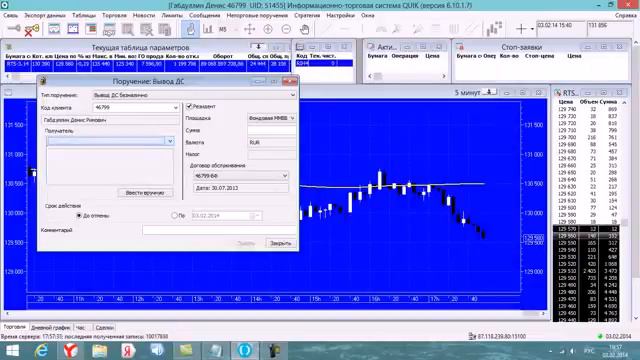Click the large plus icon in toolbar
Viewport: 640px width, 360px height.
(x=521, y=29)
